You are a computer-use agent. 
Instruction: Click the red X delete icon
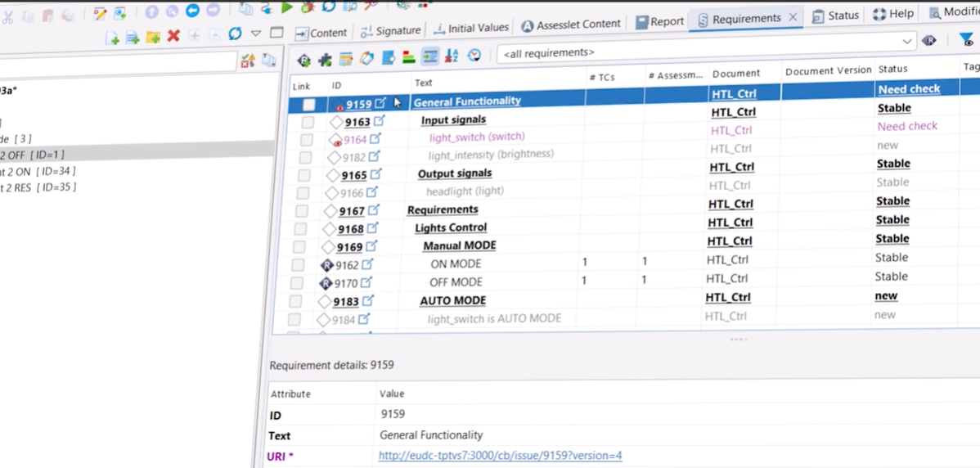pyautogui.click(x=173, y=36)
